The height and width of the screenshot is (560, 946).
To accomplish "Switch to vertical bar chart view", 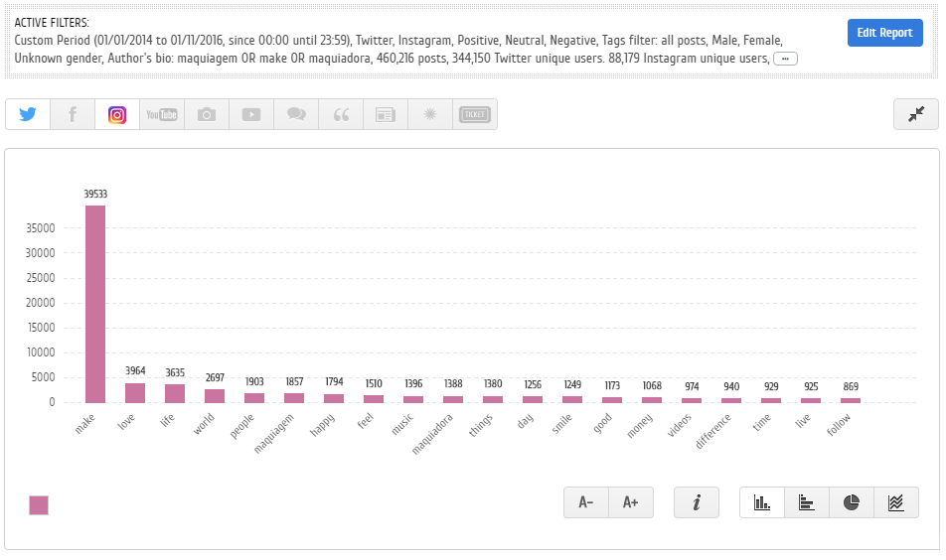I will [762, 502].
